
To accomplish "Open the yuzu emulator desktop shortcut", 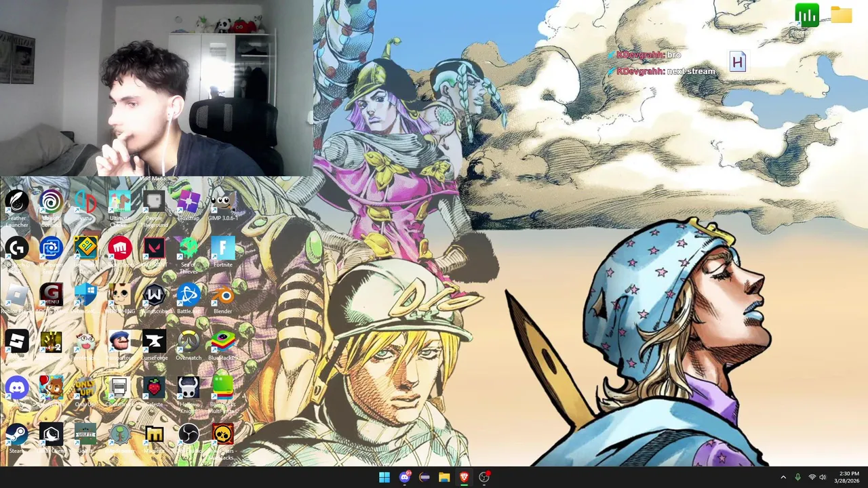I will (85, 206).
